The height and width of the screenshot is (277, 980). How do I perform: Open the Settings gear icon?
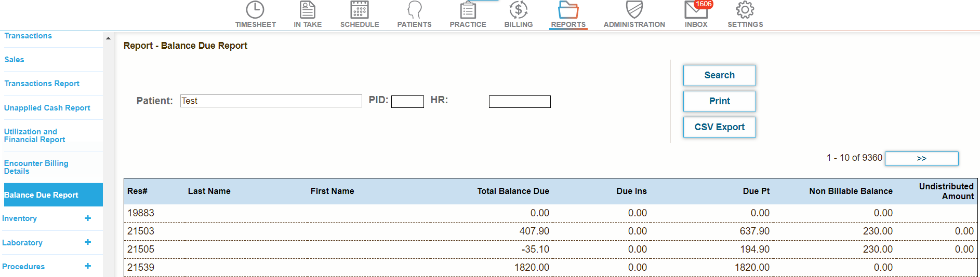tap(745, 10)
